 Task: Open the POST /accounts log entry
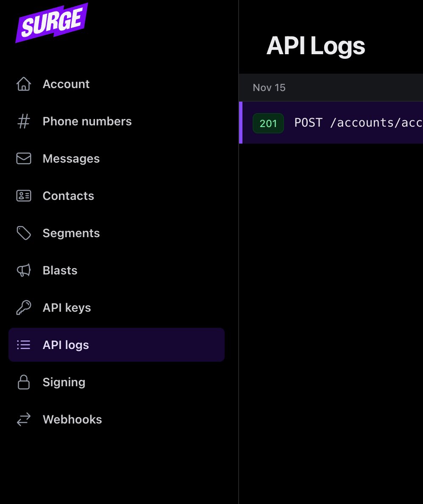(x=331, y=122)
